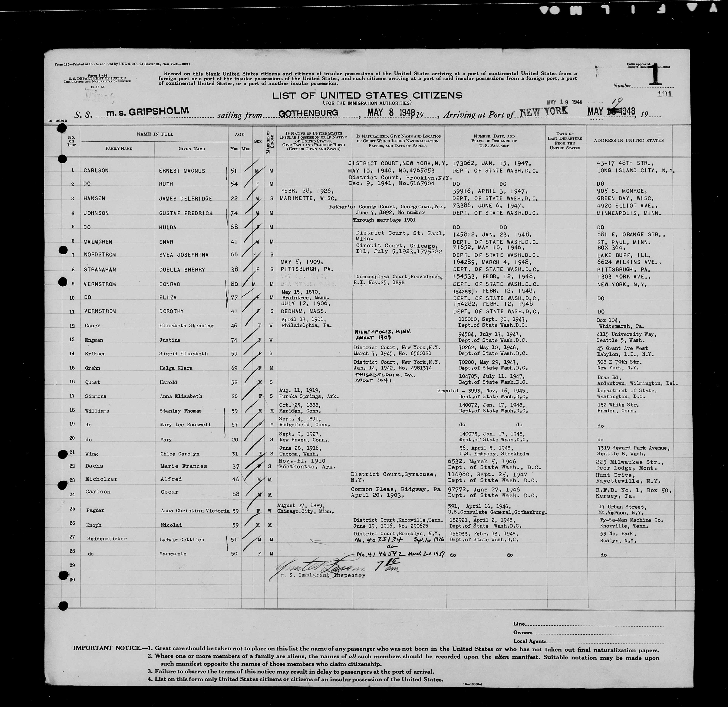Click the 'GIVEN NAME' column header

pyautogui.click(x=191, y=149)
